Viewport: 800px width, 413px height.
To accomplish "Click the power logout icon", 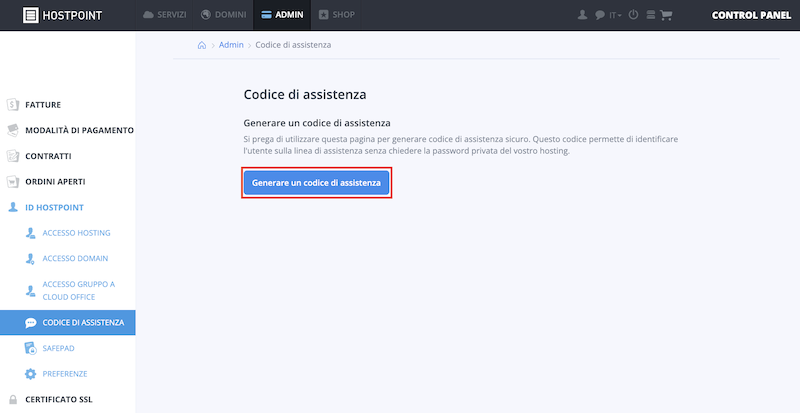I will point(633,15).
